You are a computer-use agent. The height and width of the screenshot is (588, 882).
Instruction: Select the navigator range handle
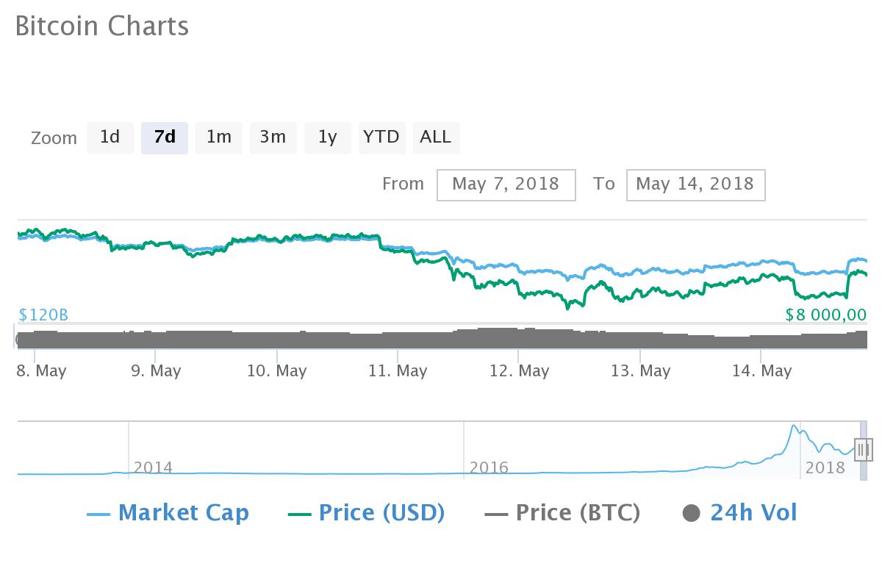863,449
